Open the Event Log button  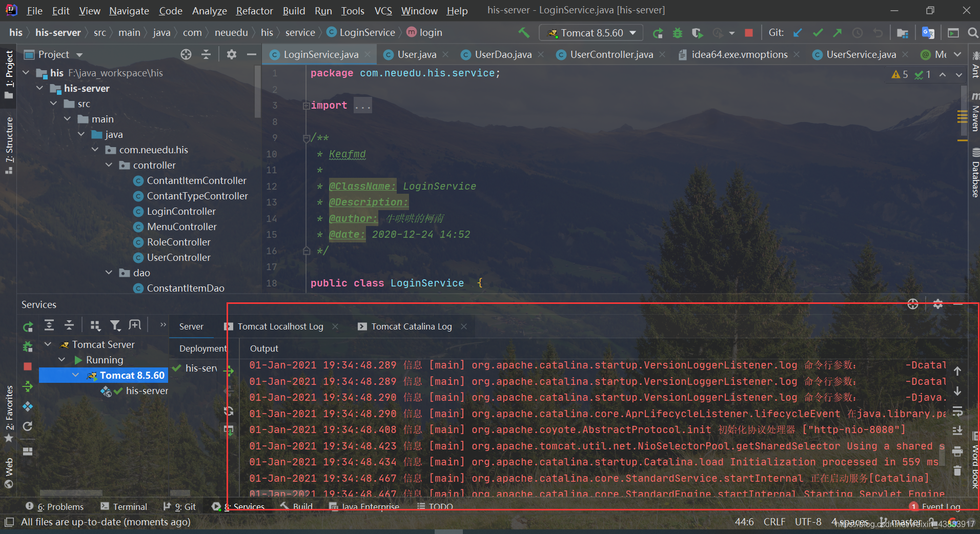935,506
